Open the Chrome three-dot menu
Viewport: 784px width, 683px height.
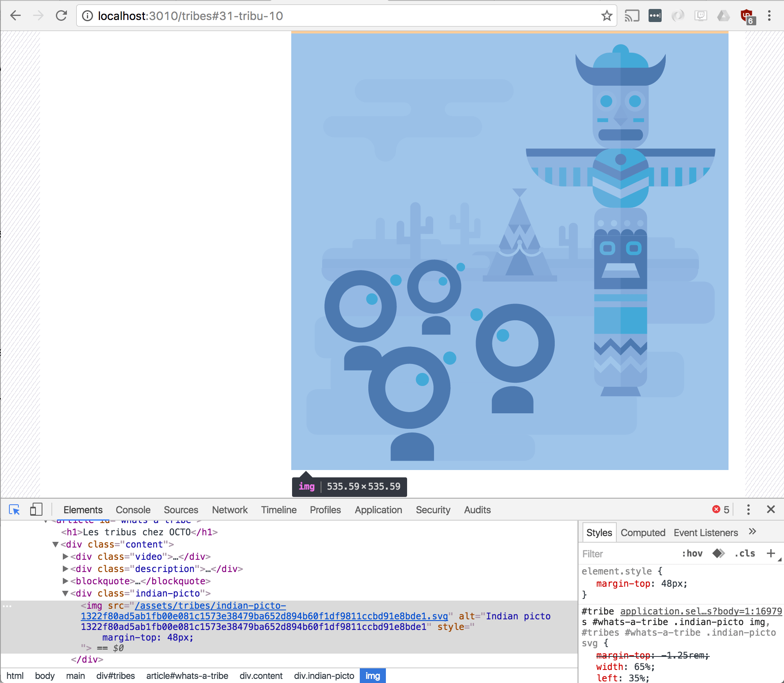coord(769,16)
